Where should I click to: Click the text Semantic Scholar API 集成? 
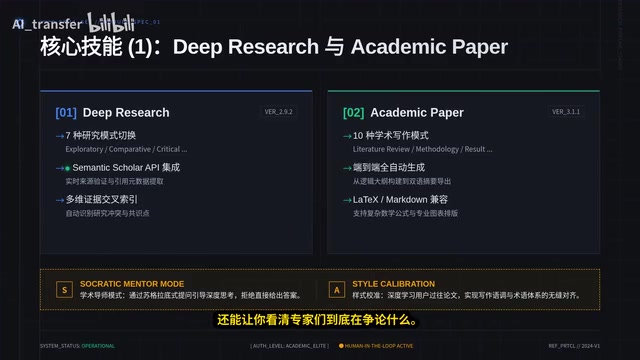click(x=126, y=167)
